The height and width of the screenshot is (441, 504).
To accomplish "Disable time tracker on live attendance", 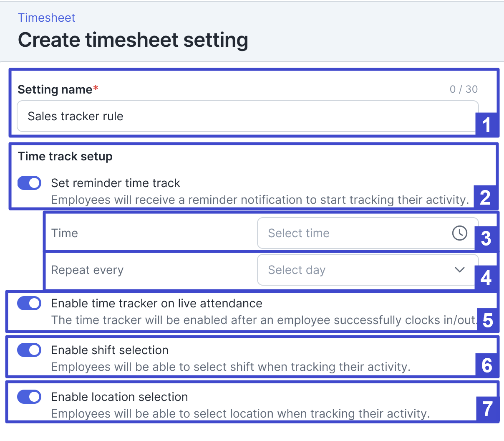I will pos(29,303).
